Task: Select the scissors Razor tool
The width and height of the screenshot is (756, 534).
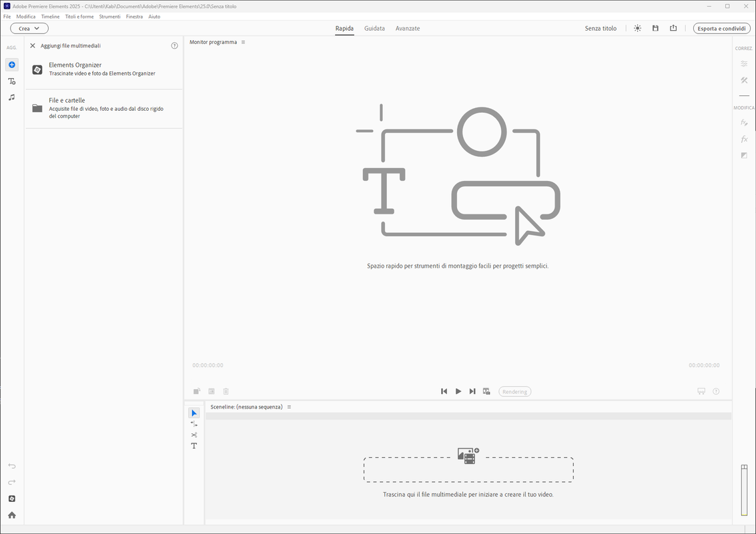Action: [194, 435]
